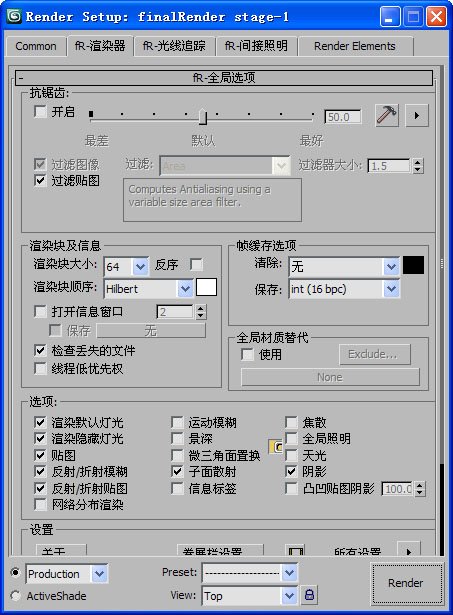Enable 天光 checkbox

pyautogui.click(x=291, y=455)
